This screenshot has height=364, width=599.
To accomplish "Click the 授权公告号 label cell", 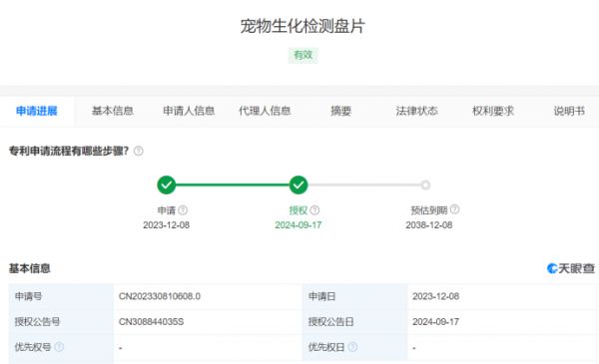I will pyautogui.click(x=61, y=322).
